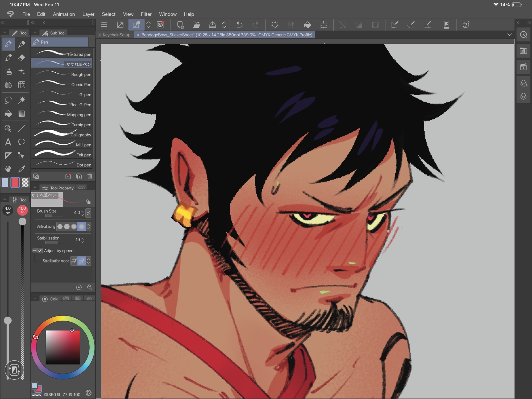Choose the G-pen sub tool
This screenshot has height=399, width=532.
coord(62,94)
